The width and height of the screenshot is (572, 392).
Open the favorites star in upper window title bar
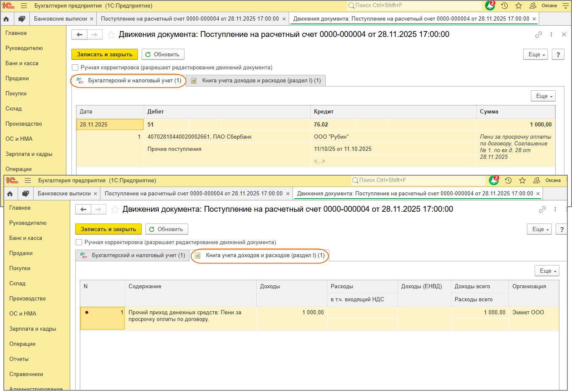coord(519,6)
